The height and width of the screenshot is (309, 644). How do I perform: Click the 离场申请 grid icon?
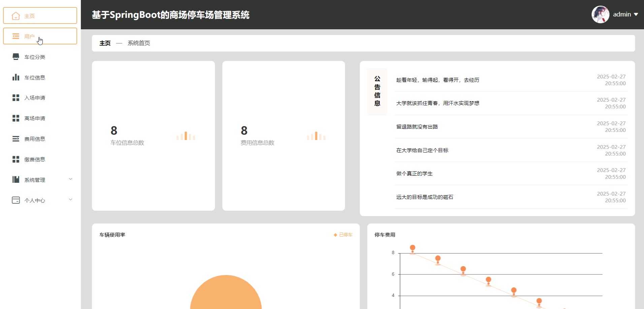[16, 118]
